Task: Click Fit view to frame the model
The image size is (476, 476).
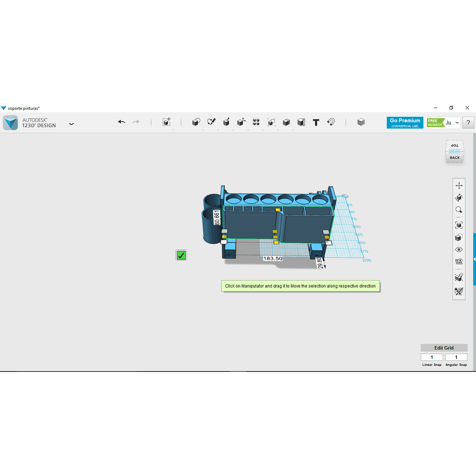Action: 459,225
